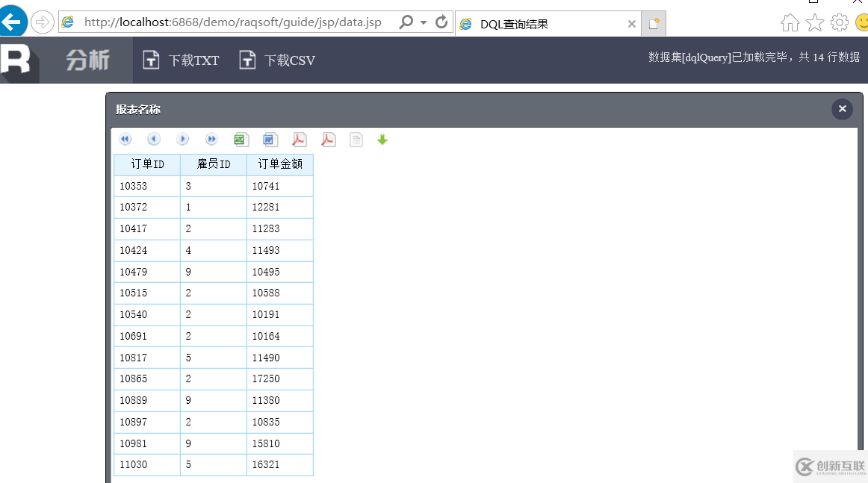
Task: Select the cell with order ID 10540
Action: click(147, 314)
